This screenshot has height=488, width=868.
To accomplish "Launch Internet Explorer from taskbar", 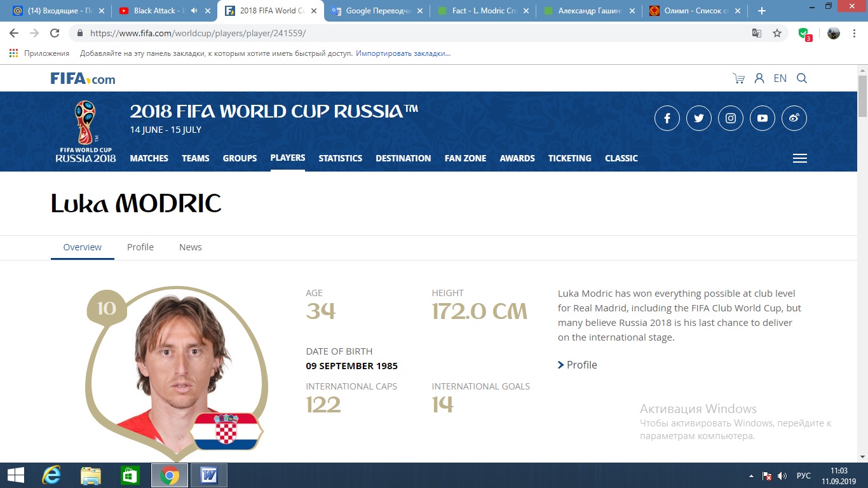I will (x=51, y=475).
